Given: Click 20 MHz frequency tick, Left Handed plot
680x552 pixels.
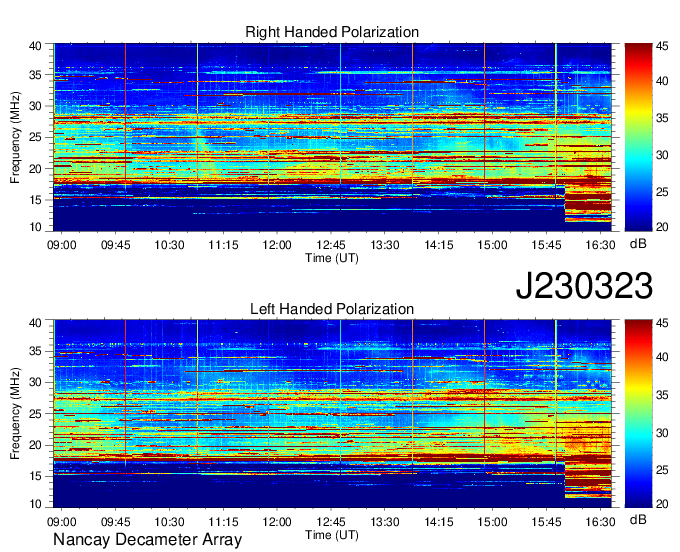Looking at the screenshot, I should click(35, 445).
